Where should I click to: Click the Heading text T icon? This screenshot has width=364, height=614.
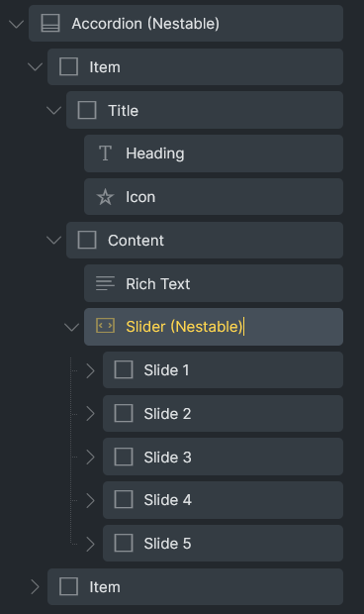pyautogui.click(x=105, y=153)
